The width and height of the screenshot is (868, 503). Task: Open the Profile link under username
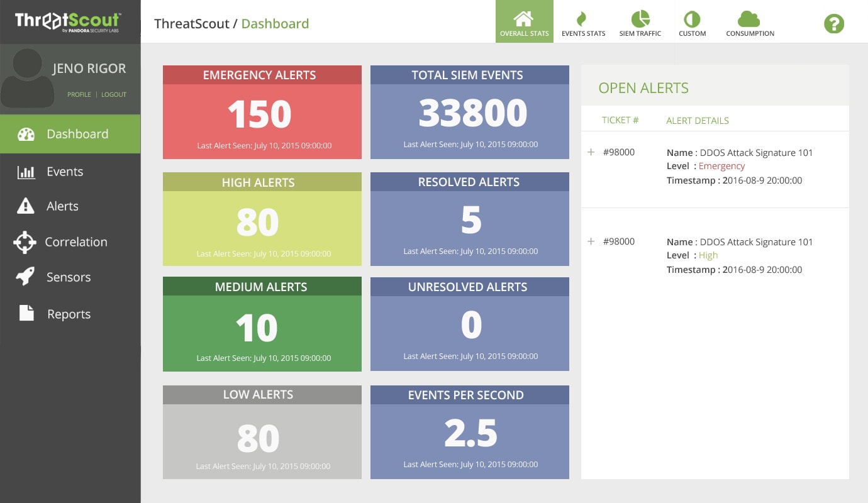coord(79,94)
